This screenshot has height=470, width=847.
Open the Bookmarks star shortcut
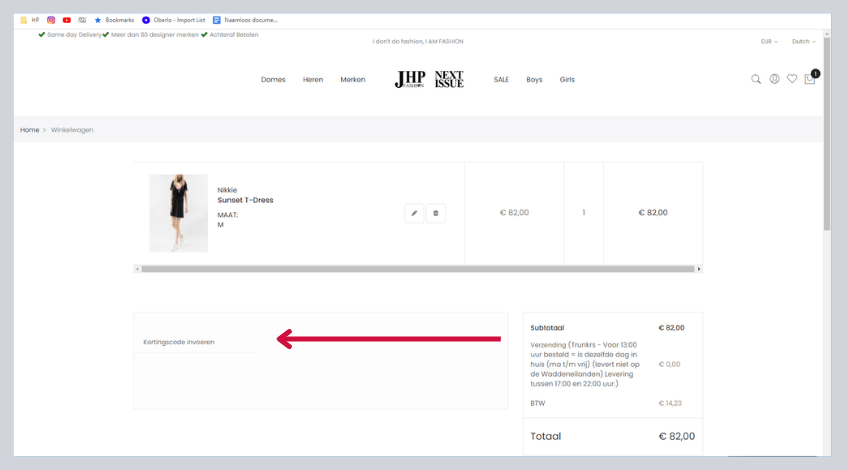[114, 20]
